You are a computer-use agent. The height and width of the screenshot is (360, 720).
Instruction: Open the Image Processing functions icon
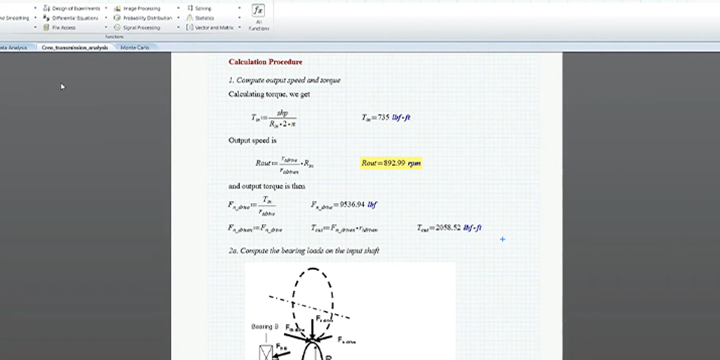[x=117, y=8]
